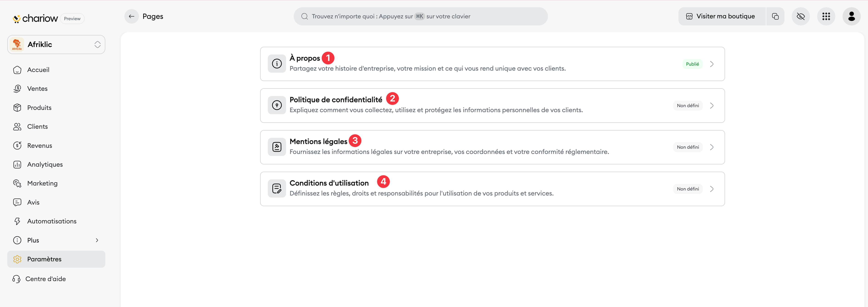Open Mentions légales title

[318, 141]
